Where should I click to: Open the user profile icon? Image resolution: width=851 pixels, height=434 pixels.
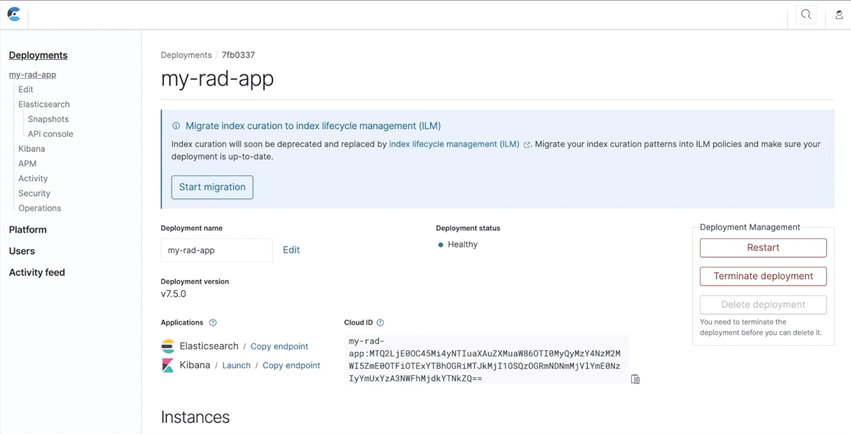click(839, 15)
